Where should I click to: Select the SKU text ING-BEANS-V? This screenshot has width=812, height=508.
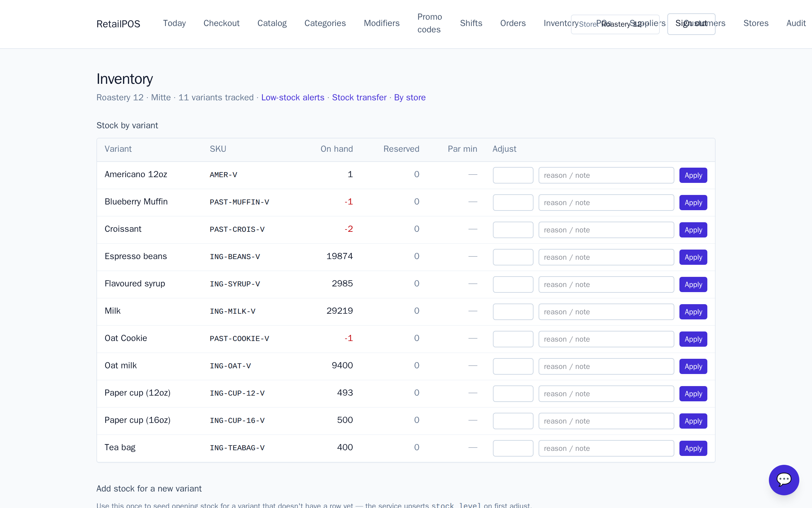(x=234, y=257)
